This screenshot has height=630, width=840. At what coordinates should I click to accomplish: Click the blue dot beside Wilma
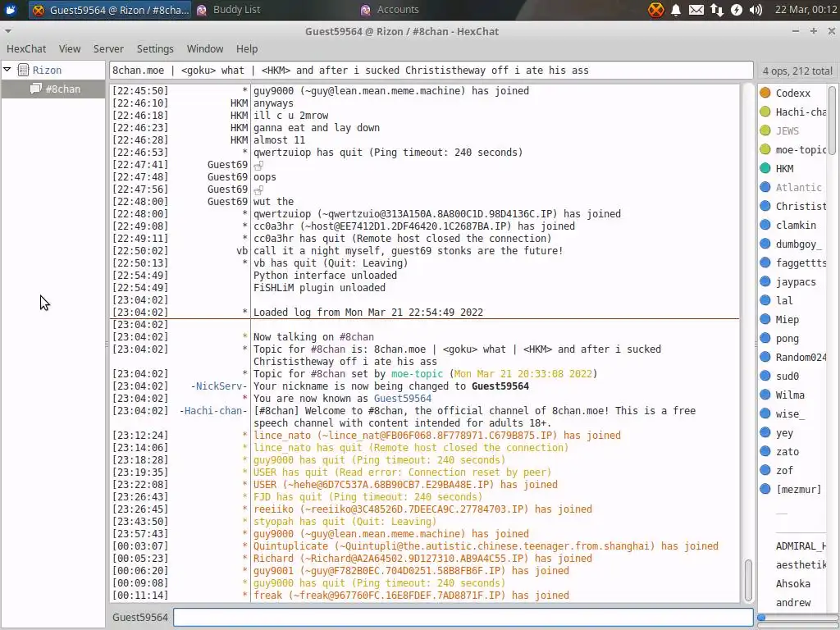coord(765,395)
